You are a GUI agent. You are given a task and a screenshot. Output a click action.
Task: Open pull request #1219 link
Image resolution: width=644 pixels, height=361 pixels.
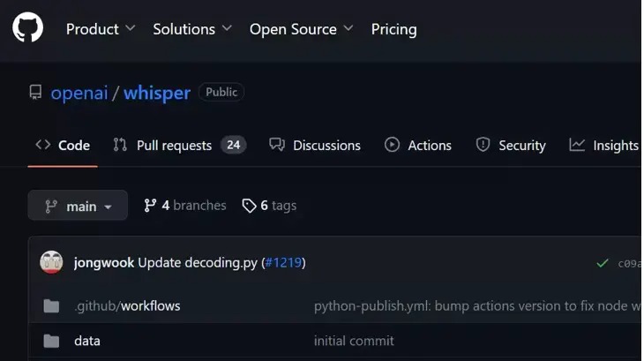pyautogui.click(x=283, y=263)
